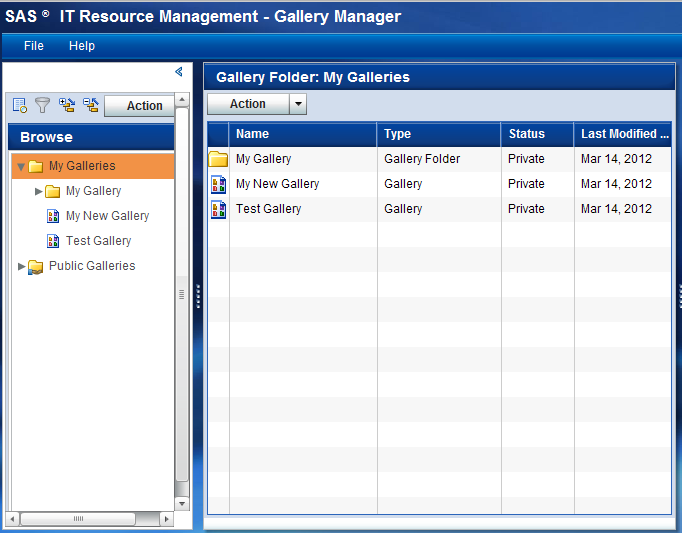Expand the Public Galleries tree node
Image resolution: width=682 pixels, height=533 pixels.
tap(21, 266)
